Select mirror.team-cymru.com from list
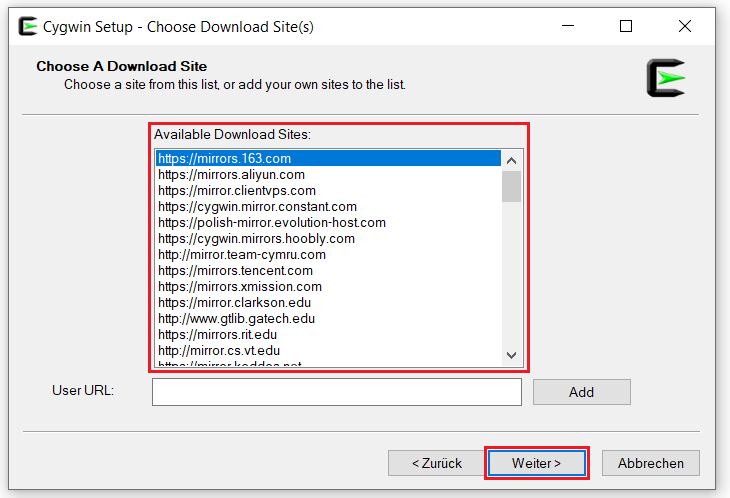Image resolution: width=730 pixels, height=498 pixels. pos(242,254)
